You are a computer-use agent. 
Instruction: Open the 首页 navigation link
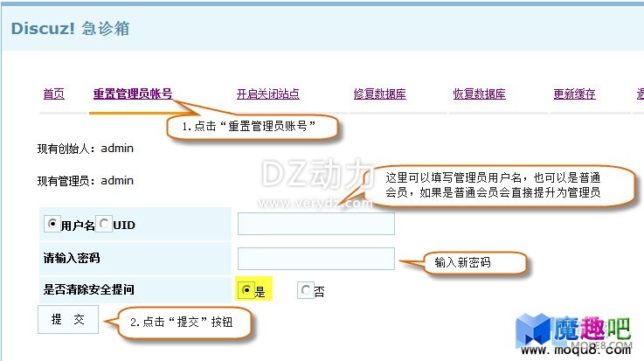[54, 94]
